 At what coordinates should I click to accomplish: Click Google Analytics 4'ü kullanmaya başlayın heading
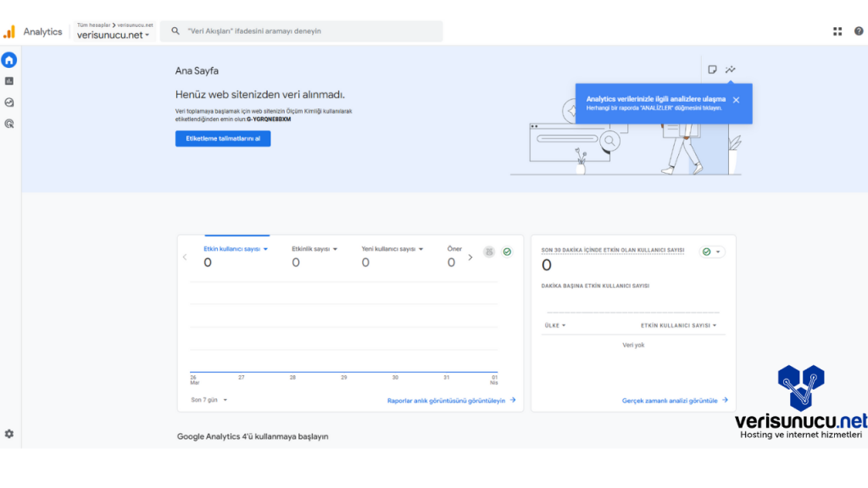253,436
